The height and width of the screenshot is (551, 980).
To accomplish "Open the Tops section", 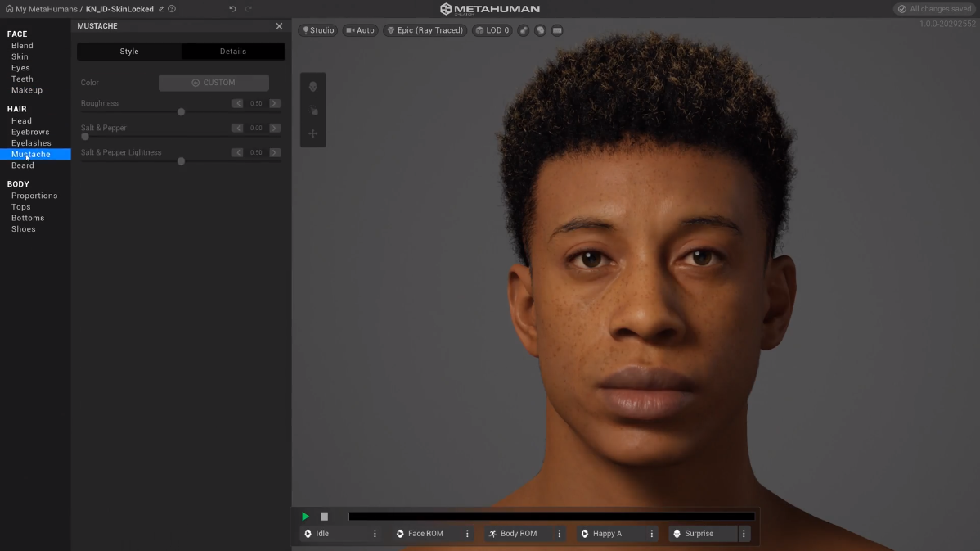I will click(x=20, y=207).
